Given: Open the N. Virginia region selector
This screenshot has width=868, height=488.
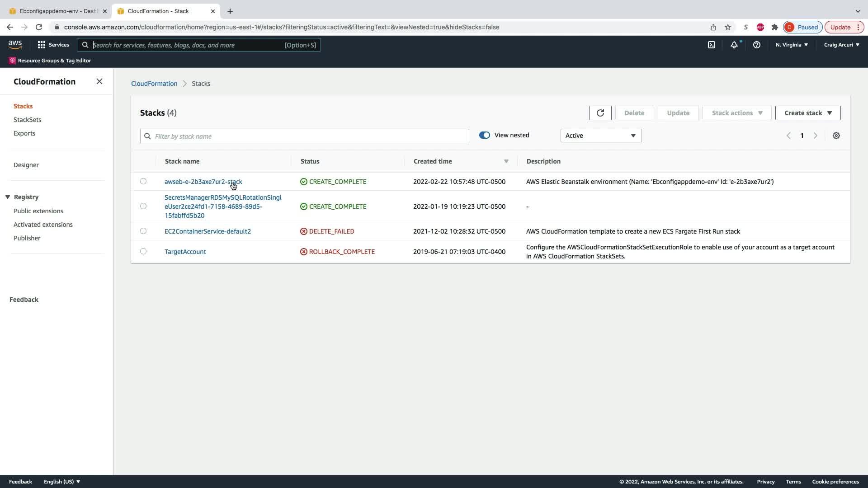Looking at the screenshot, I should [792, 45].
